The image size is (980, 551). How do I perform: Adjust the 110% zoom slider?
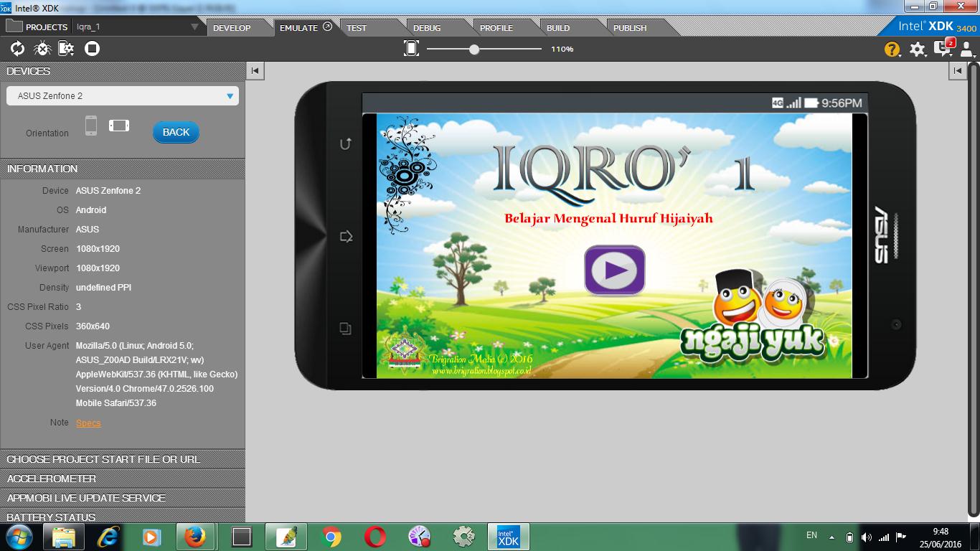(x=473, y=50)
